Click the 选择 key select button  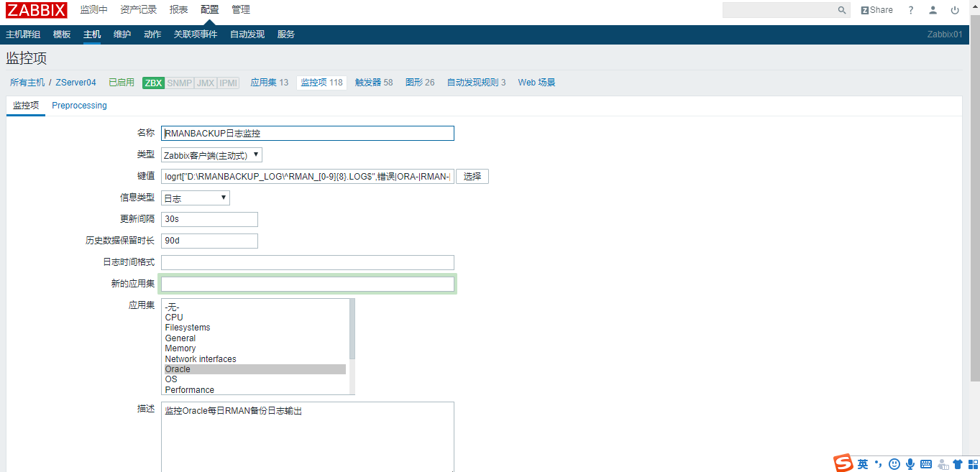click(472, 176)
